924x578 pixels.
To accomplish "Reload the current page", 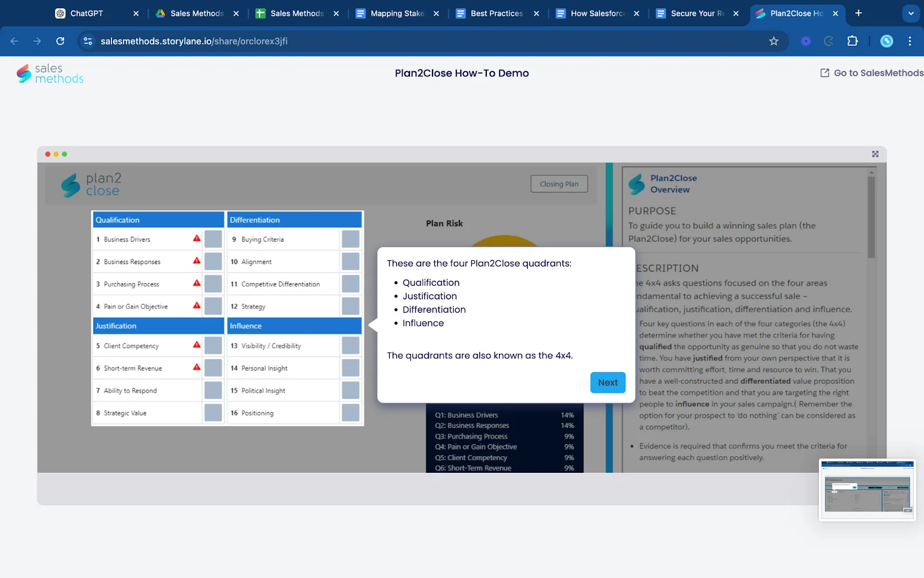I will [60, 41].
